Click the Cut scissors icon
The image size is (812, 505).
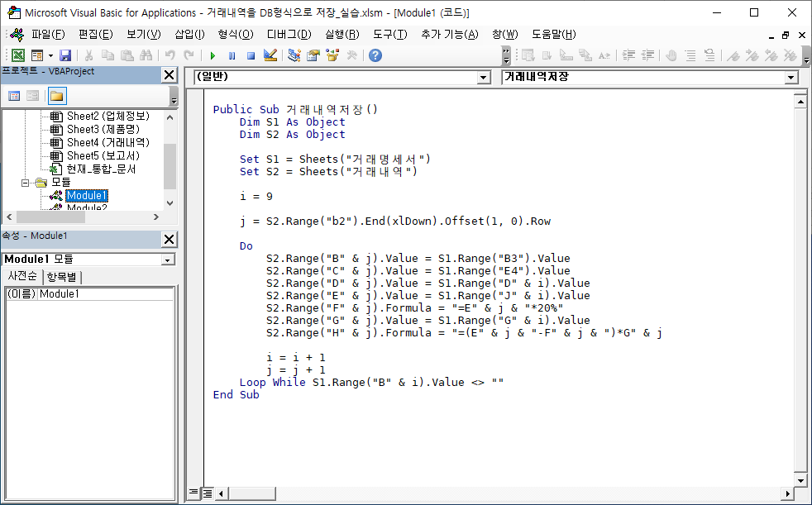[88, 55]
